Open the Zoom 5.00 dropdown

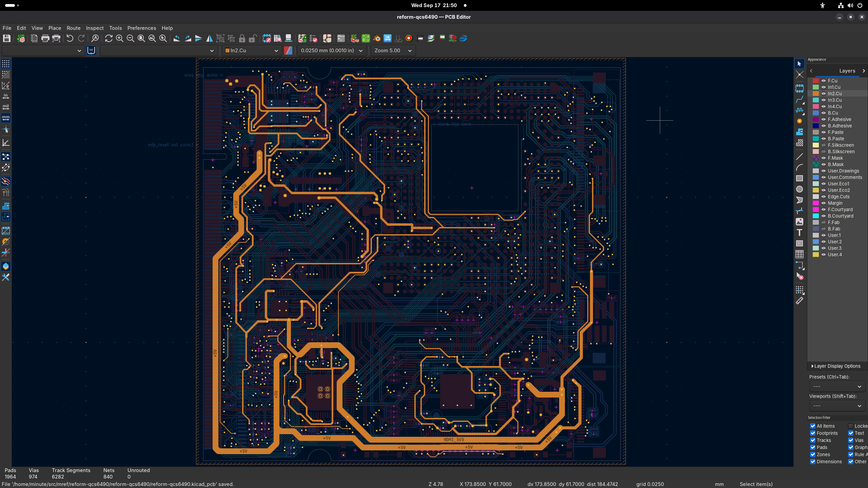point(393,50)
